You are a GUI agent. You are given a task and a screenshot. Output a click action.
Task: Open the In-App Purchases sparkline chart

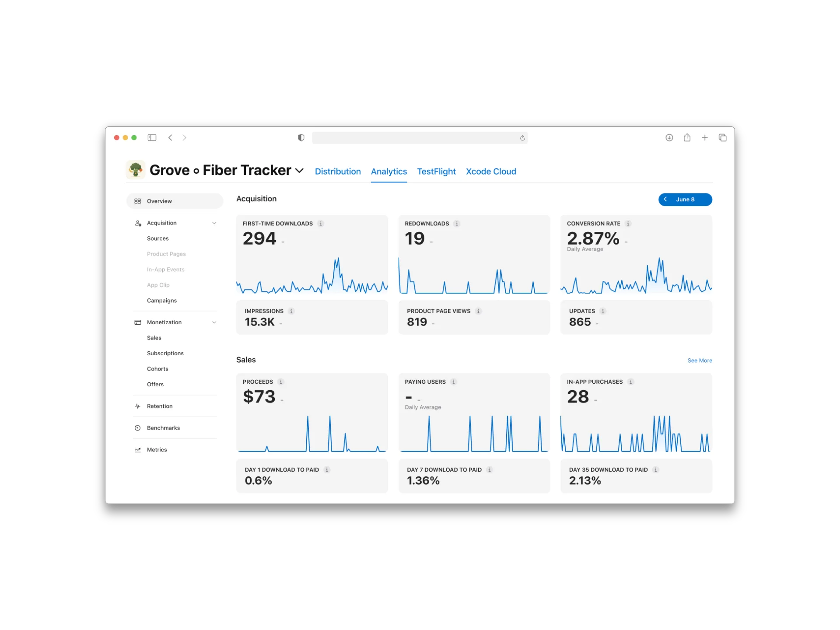tap(636, 434)
